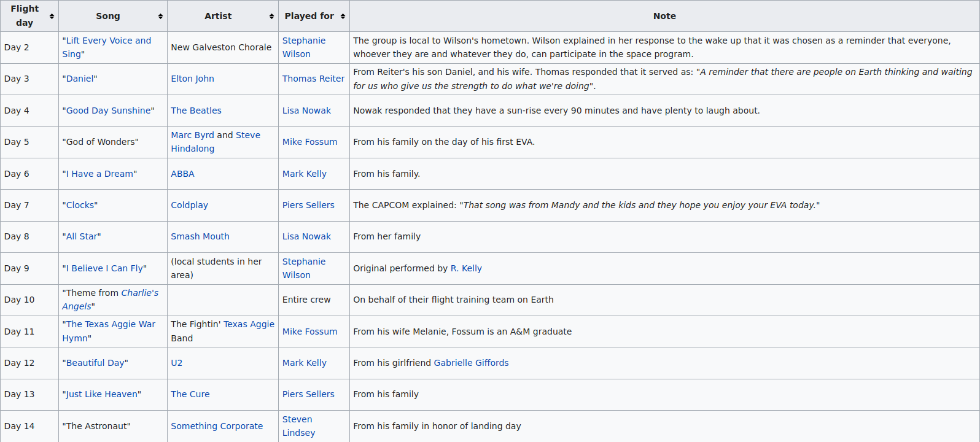
Task: Open Piers Sellers link in Day 7 row
Action: point(308,205)
